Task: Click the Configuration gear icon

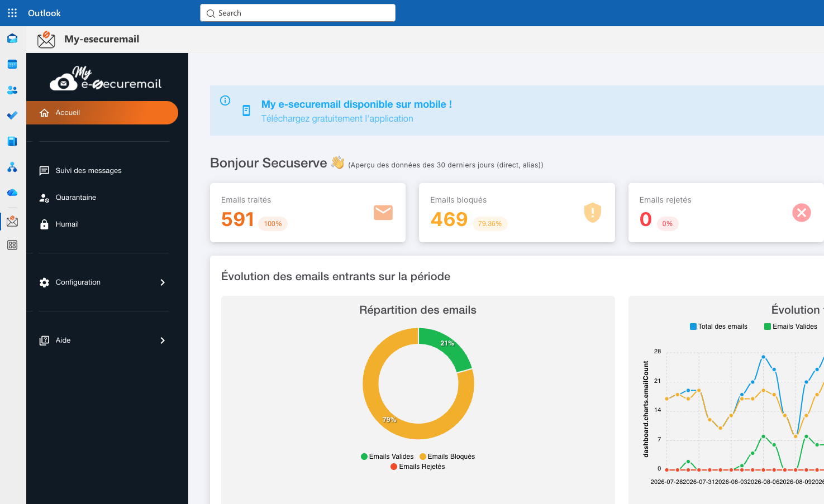Action: 45,282
